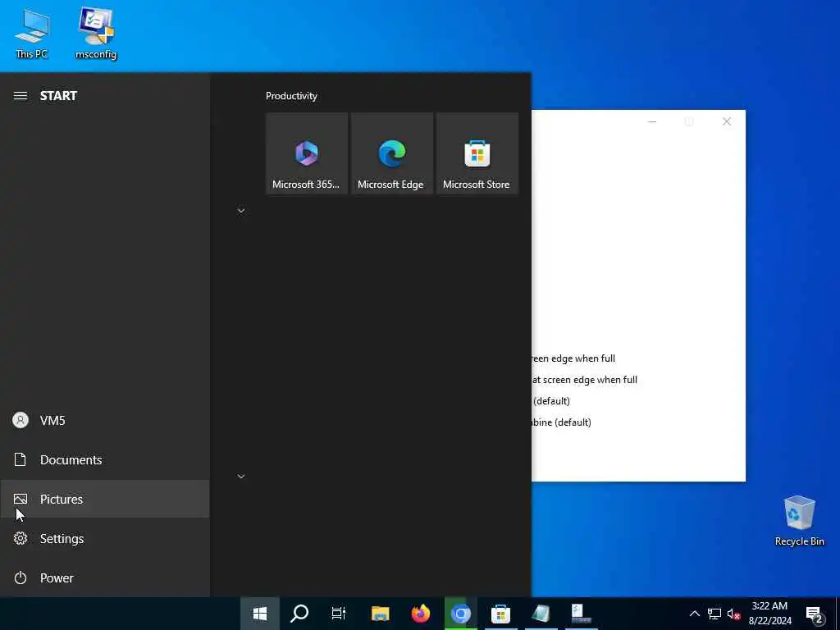The height and width of the screenshot is (630, 840).
Task: Expand the upper chevron in app list
Action: click(x=241, y=211)
